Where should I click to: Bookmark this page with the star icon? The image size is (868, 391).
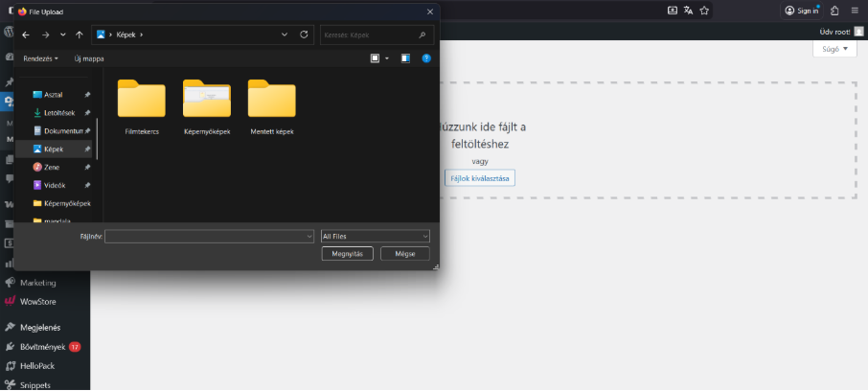[x=704, y=11]
